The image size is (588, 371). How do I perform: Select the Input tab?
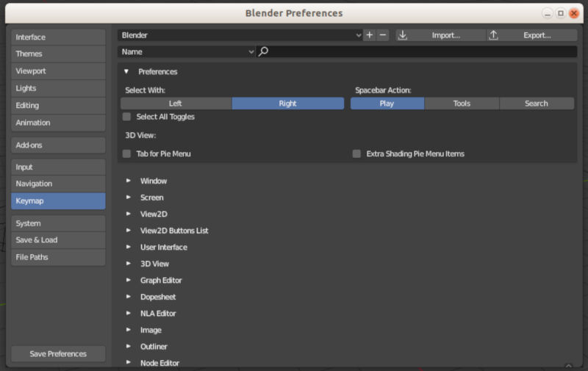(x=58, y=168)
